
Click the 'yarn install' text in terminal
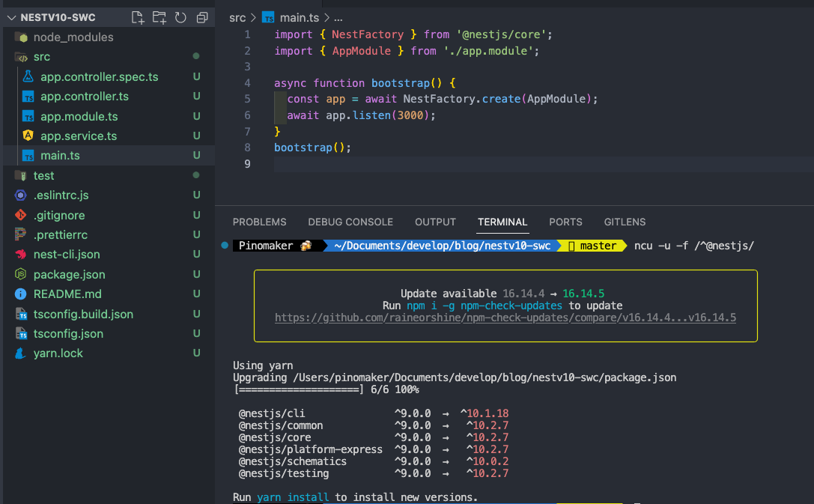tap(293, 497)
